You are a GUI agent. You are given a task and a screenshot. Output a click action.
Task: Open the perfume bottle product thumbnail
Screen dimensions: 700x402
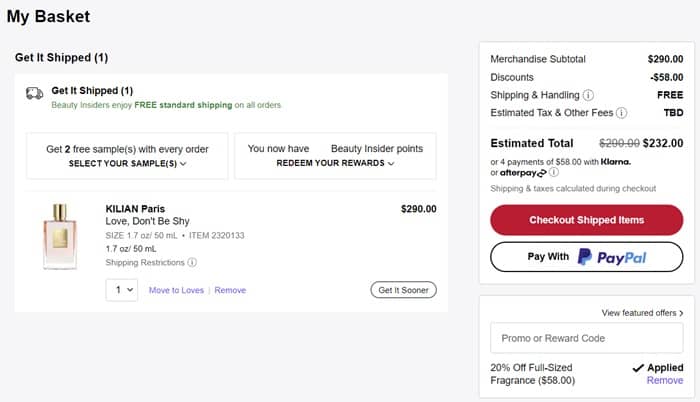[x=61, y=237]
